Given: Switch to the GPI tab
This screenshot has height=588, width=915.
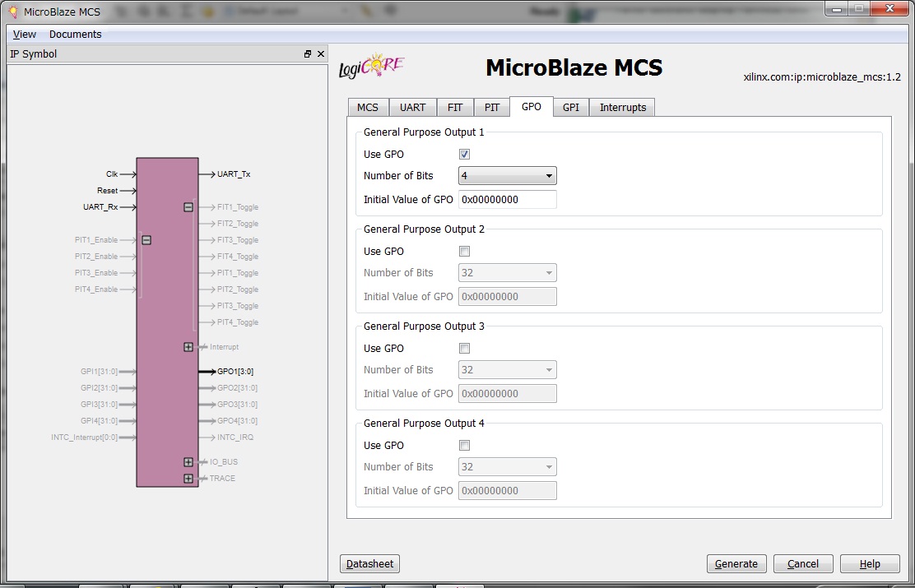Looking at the screenshot, I should click(571, 108).
